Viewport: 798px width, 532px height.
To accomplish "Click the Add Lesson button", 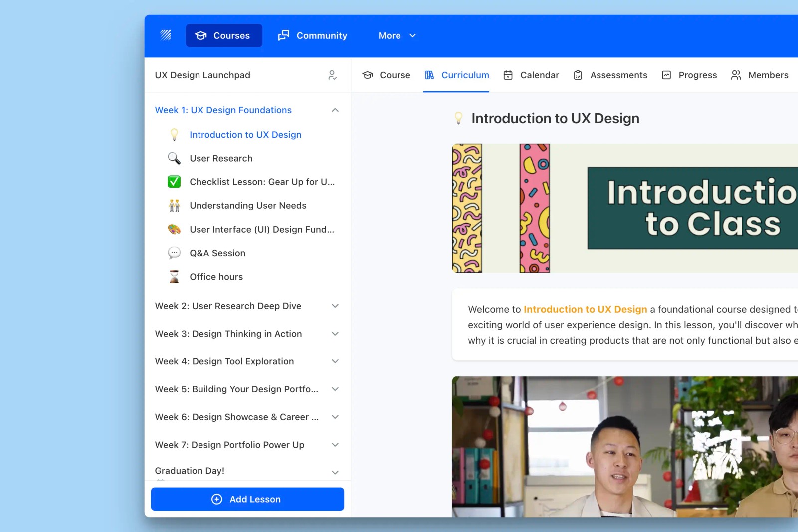I will click(247, 499).
